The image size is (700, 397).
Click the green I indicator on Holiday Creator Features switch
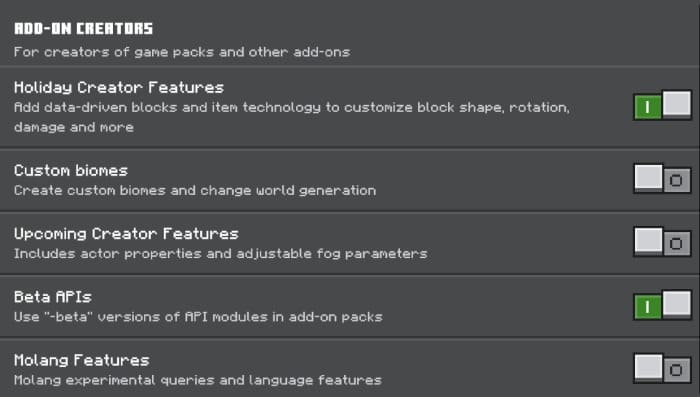[647, 107]
